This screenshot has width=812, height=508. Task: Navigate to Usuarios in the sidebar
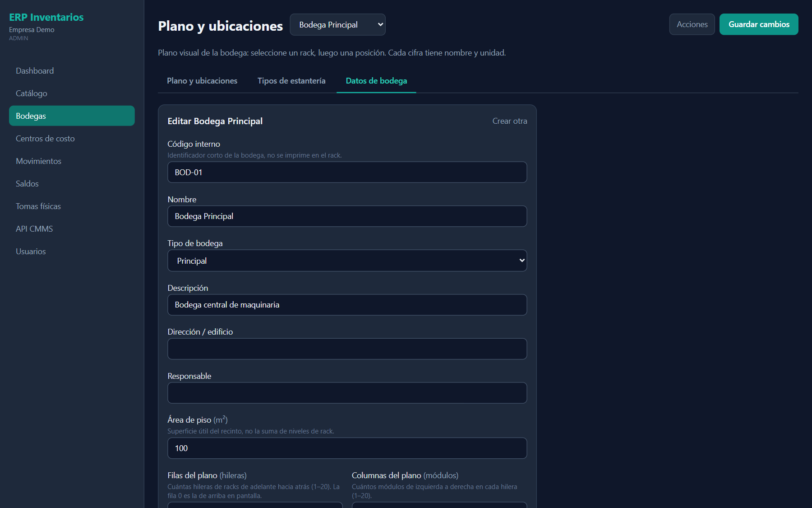click(72, 252)
